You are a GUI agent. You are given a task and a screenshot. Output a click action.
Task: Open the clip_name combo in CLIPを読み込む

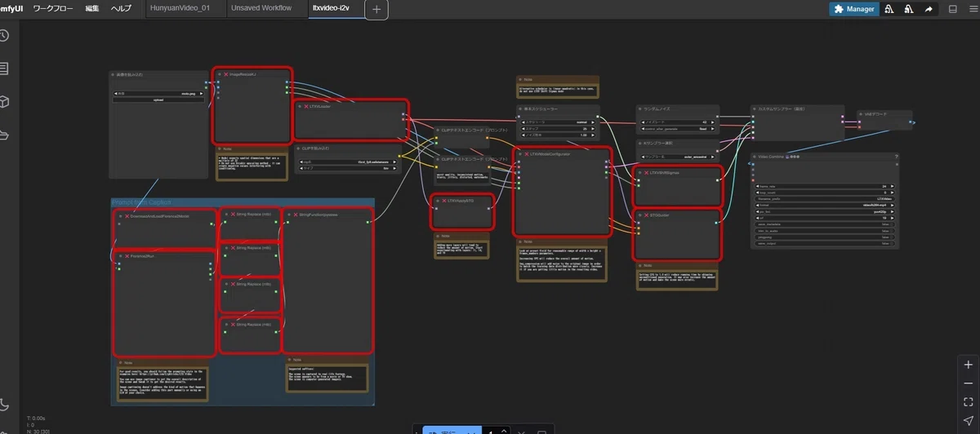point(350,162)
